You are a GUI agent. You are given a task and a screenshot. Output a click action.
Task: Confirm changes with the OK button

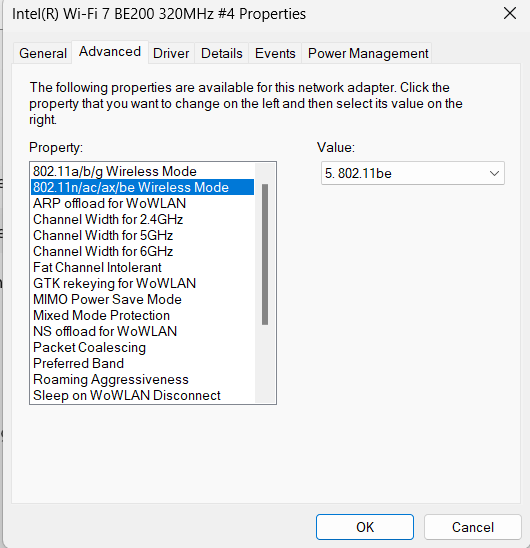365,527
